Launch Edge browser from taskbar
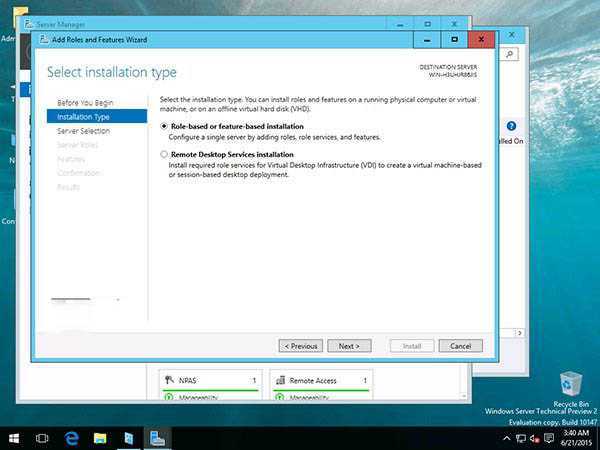This screenshot has width=600, height=450. click(71, 439)
